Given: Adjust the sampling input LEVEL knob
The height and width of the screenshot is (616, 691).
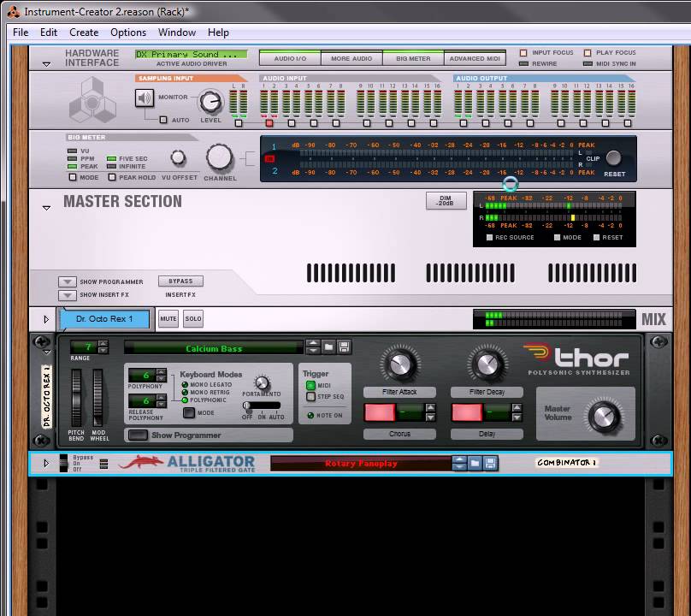Looking at the screenshot, I should pos(210,102).
